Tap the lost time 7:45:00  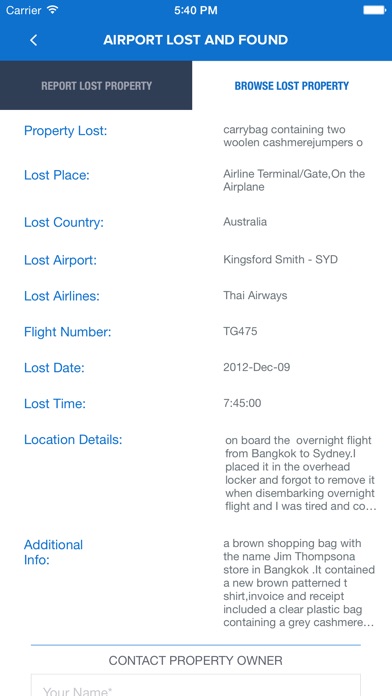pos(242,403)
